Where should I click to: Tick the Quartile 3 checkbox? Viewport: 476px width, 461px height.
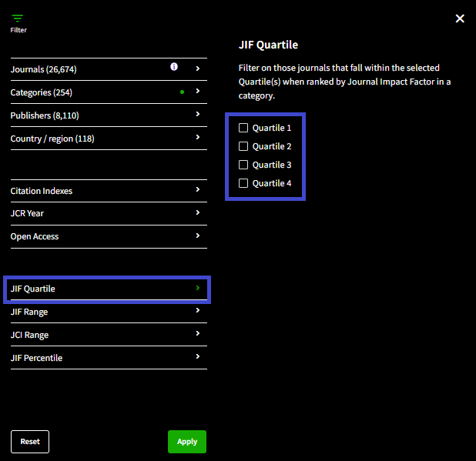[243, 165]
